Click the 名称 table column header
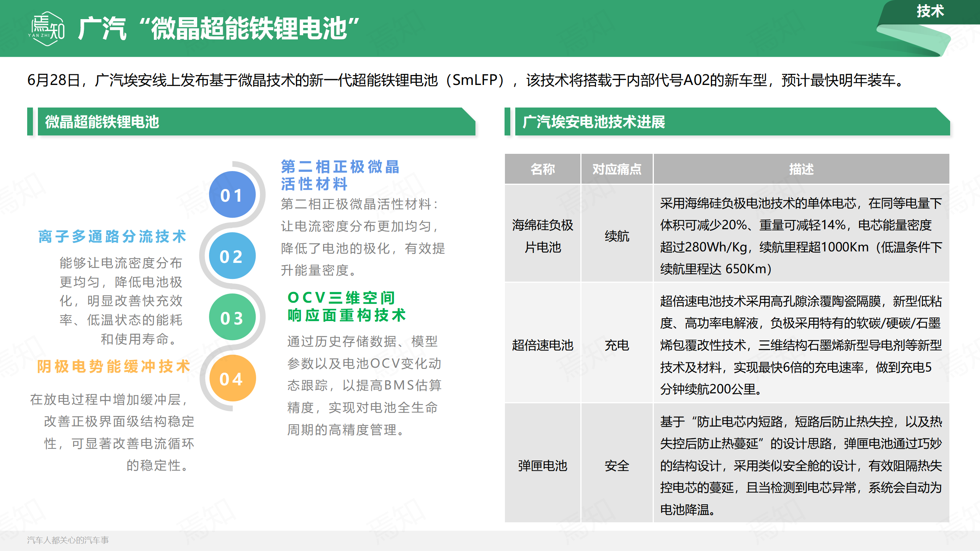The image size is (980, 551). click(542, 169)
